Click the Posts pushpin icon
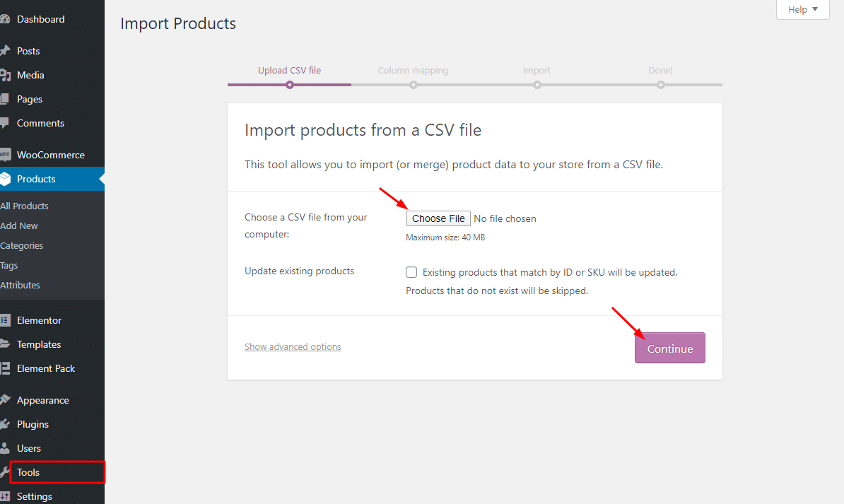The height and width of the screenshot is (504, 844). click(4, 51)
